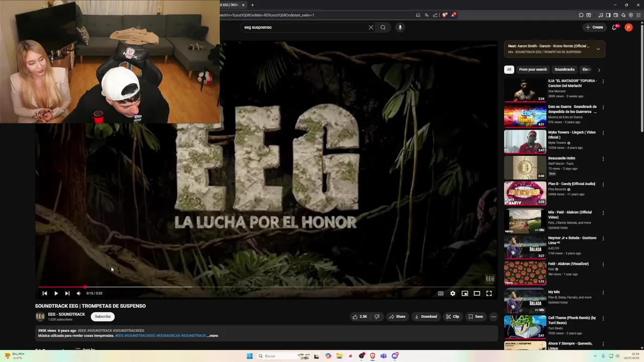Submit the search with the magnifier icon

point(383,27)
